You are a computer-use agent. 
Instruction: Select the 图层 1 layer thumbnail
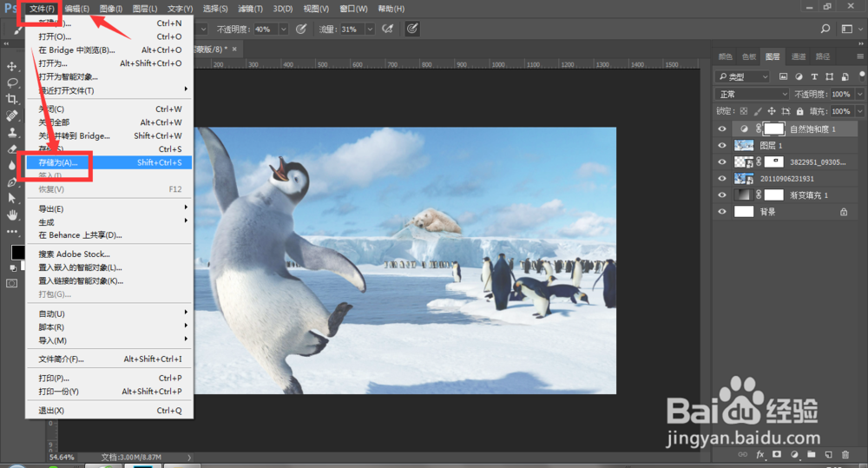(744, 146)
